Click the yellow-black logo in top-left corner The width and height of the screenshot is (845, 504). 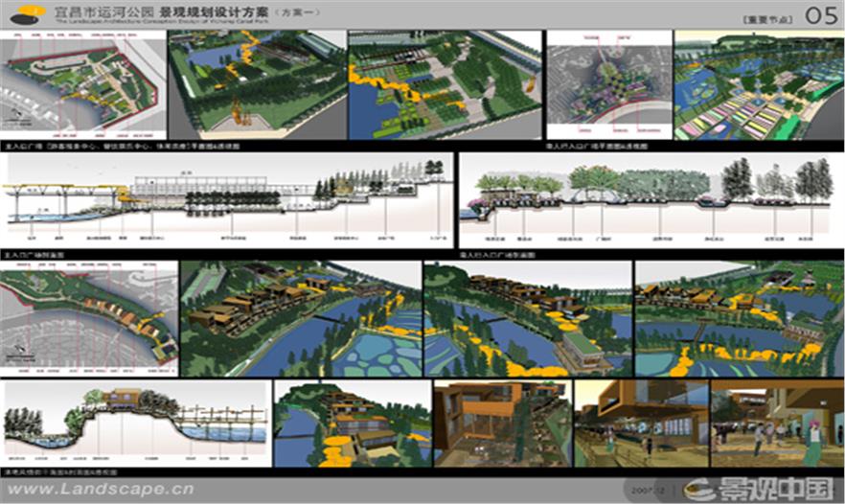point(29,12)
